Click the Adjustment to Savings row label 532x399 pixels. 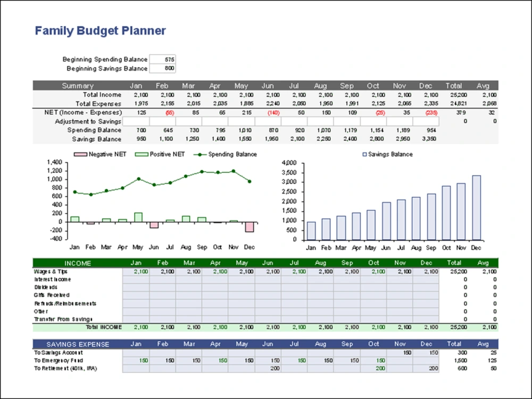[88, 121]
